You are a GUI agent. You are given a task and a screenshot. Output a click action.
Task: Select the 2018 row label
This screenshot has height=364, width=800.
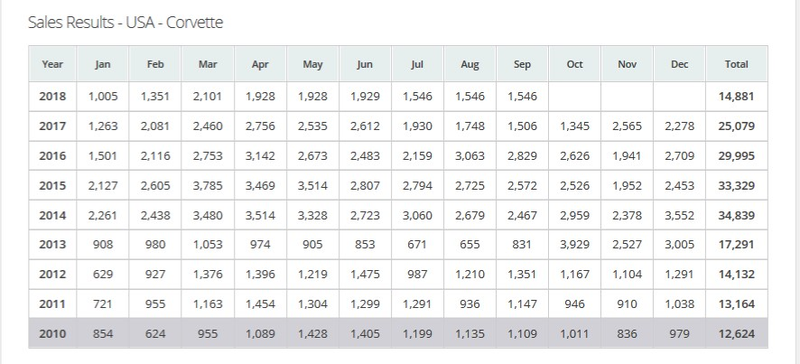53,96
